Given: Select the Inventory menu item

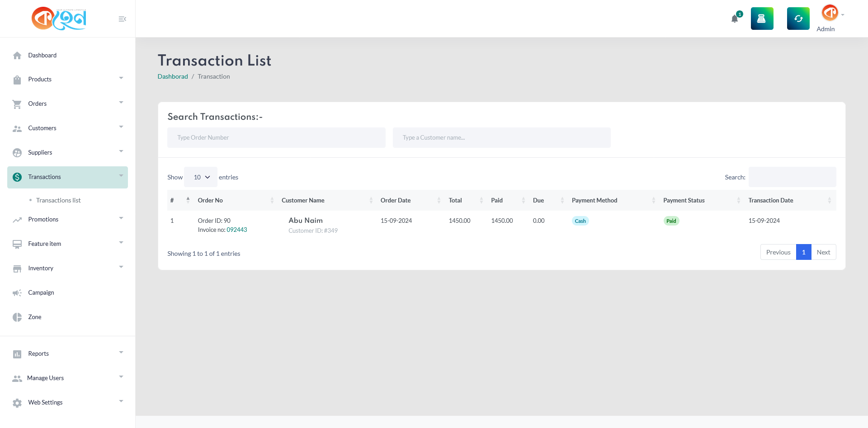Looking at the screenshot, I should click(x=41, y=268).
